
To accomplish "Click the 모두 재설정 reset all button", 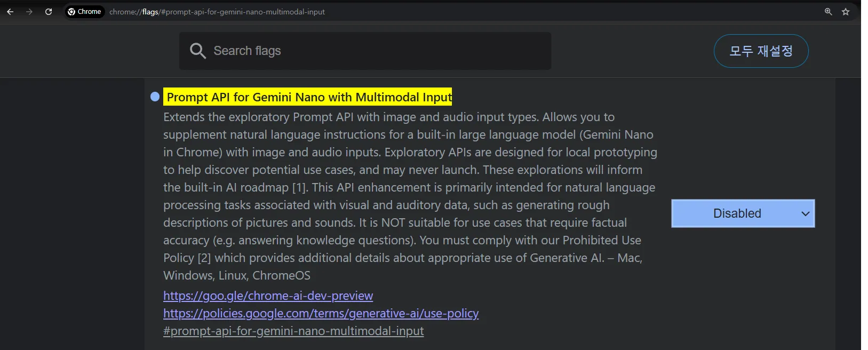I will click(x=761, y=51).
